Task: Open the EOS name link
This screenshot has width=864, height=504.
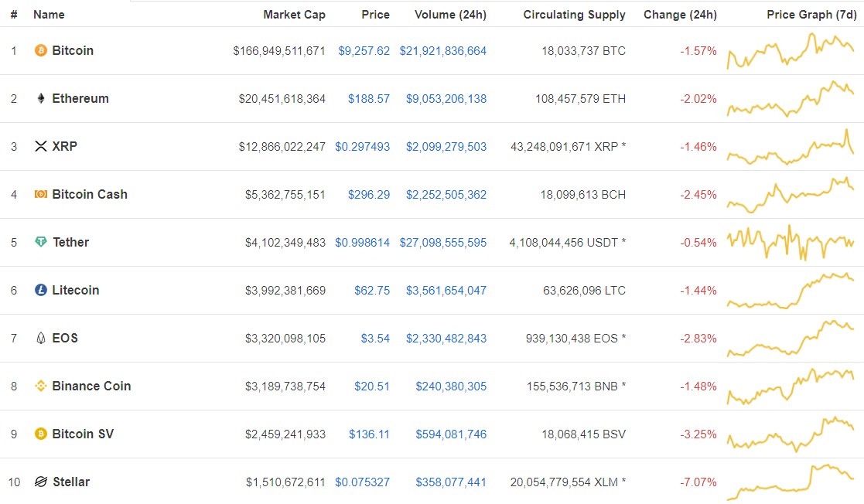Action: [65, 339]
